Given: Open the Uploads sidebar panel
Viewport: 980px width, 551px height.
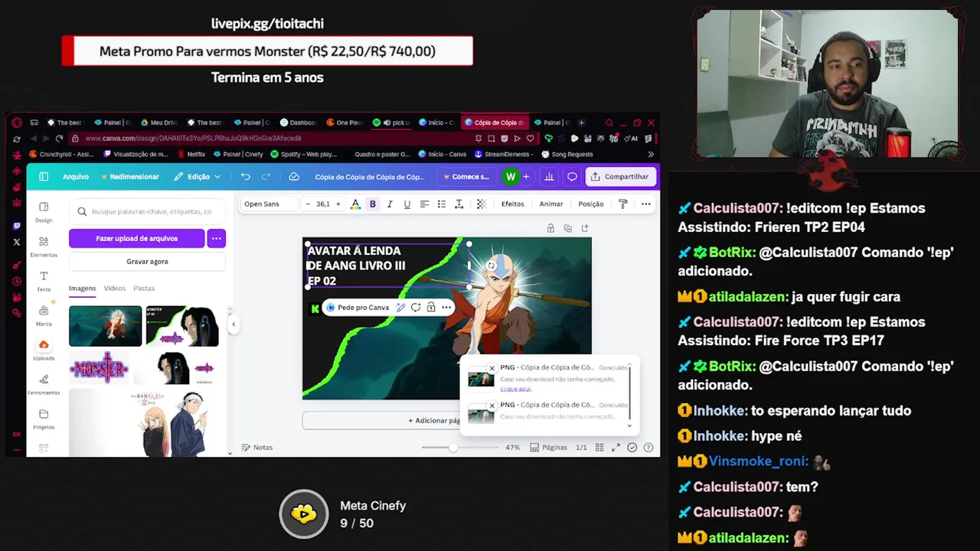Looking at the screenshot, I should (x=44, y=350).
